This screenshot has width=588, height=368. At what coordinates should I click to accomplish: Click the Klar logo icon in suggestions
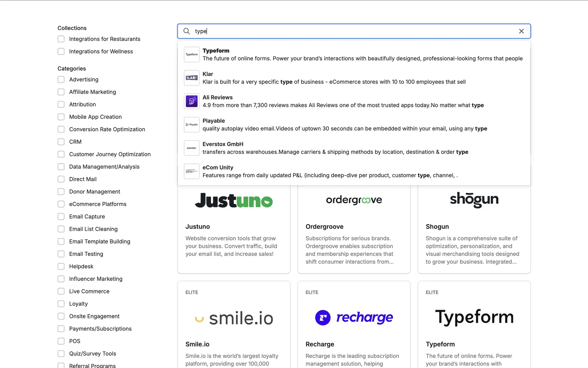[x=192, y=78]
